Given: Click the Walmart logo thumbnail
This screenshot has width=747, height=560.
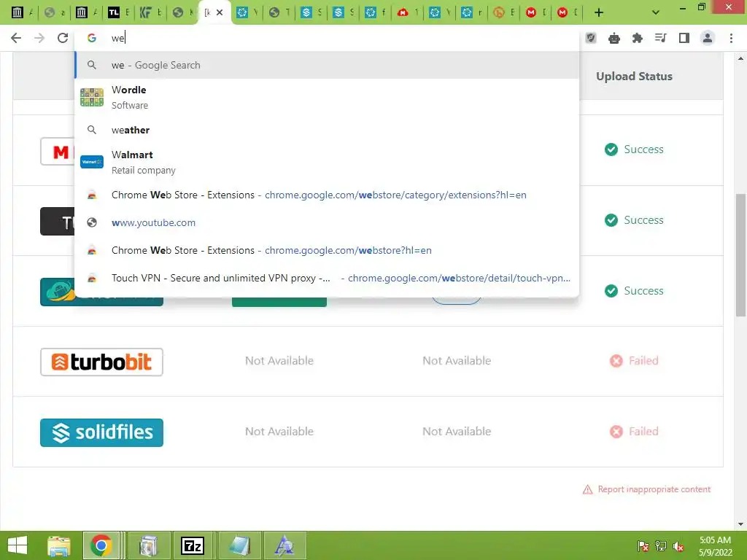Looking at the screenshot, I should pyautogui.click(x=92, y=162).
